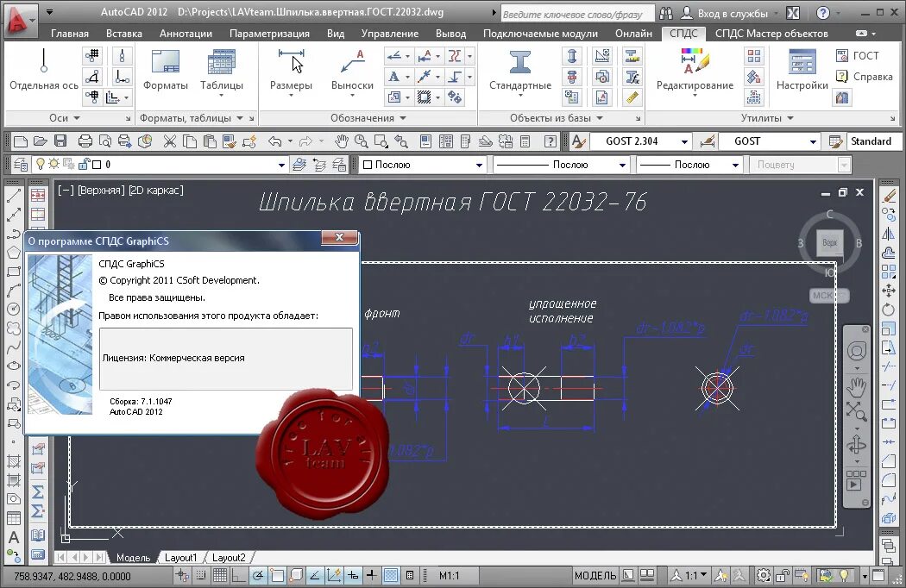Open the Послою linetype dropdown
Image resolution: width=906 pixels, height=588 pixels.
point(622,166)
